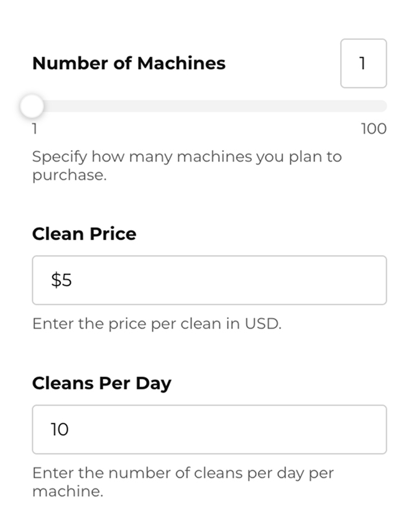The width and height of the screenshot is (419, 532).
Task: Click the 'Enter the price per clean' hint
Action: pyautogui.click(x=157, y=324)
